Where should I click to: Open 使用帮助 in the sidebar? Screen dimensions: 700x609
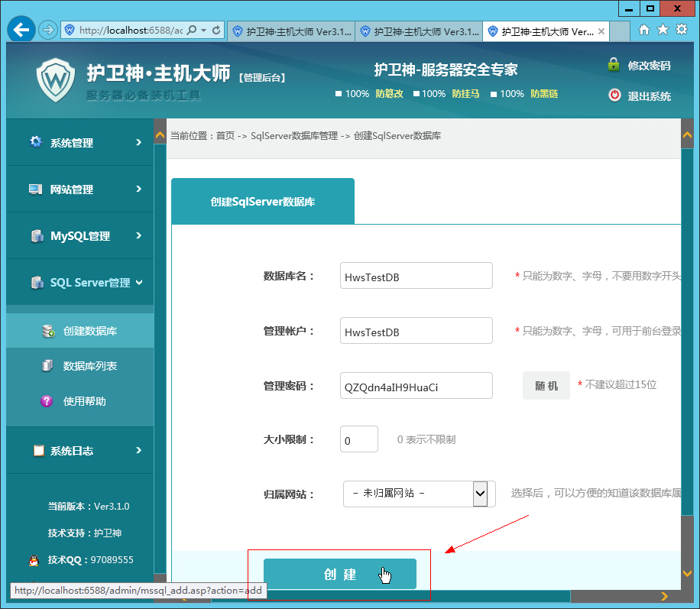(x=80, y=401)
